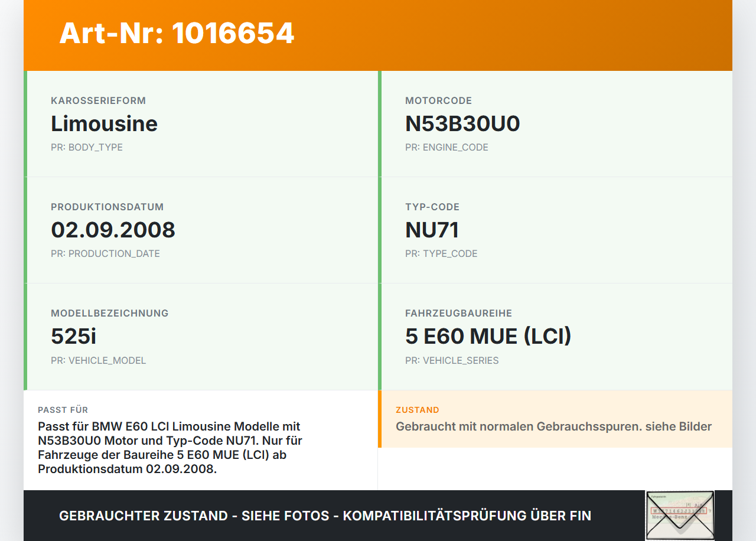Click the dark footer Kompatibilitätsprüfung banner text
The image size is (756, 541).
pos(325,516)
